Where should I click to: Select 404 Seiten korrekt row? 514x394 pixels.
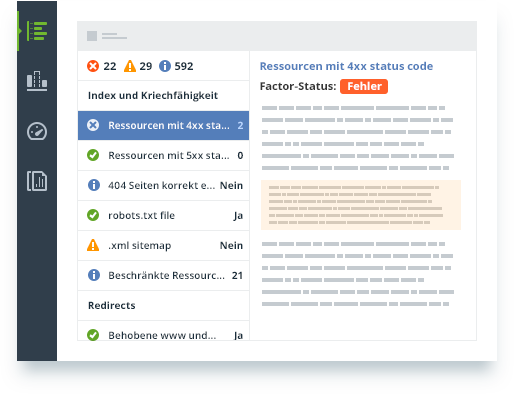coord(163,185)
